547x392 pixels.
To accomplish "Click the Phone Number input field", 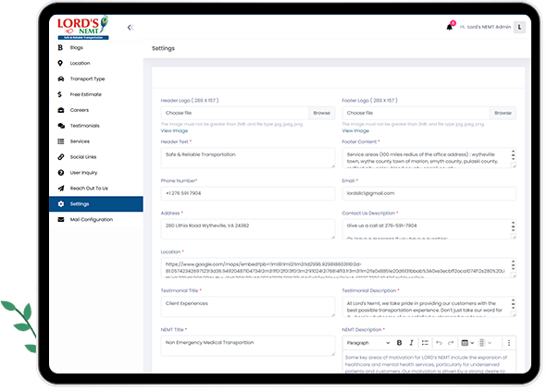I will pos(248,193).
